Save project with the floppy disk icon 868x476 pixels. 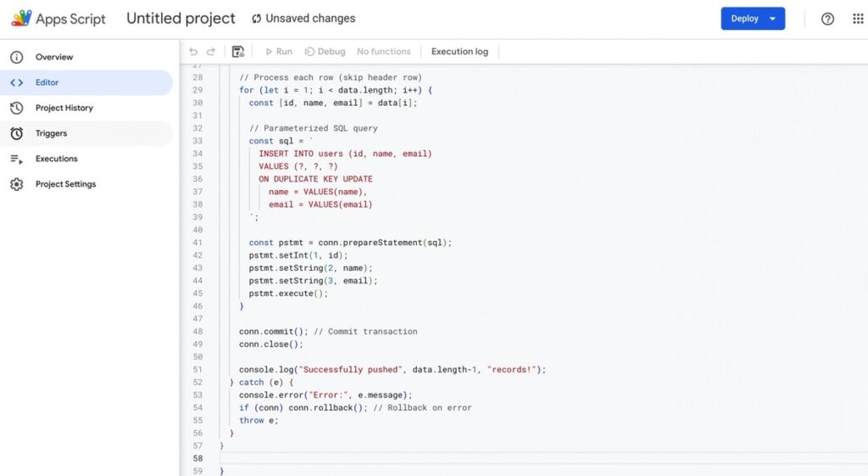click(238, 52)
